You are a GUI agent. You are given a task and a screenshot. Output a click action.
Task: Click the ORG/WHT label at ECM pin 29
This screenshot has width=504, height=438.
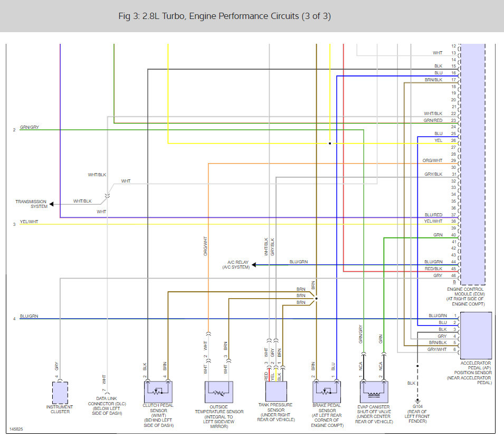click(x=432, y=160)
